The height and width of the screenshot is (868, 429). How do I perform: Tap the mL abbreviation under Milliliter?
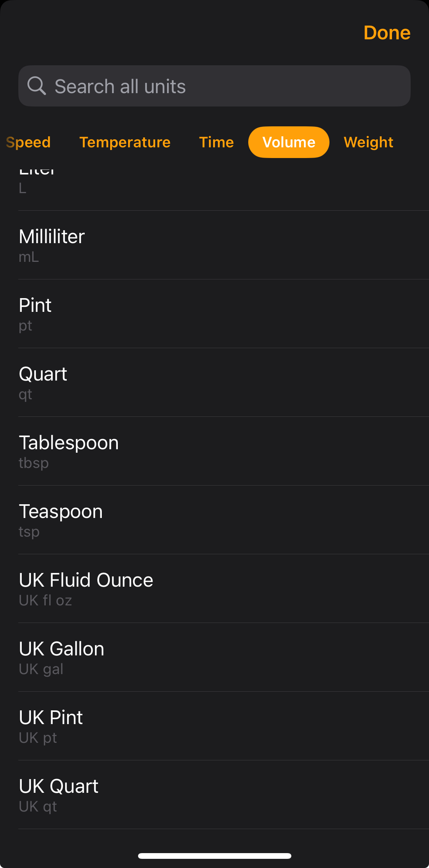[x=29, y=257]
